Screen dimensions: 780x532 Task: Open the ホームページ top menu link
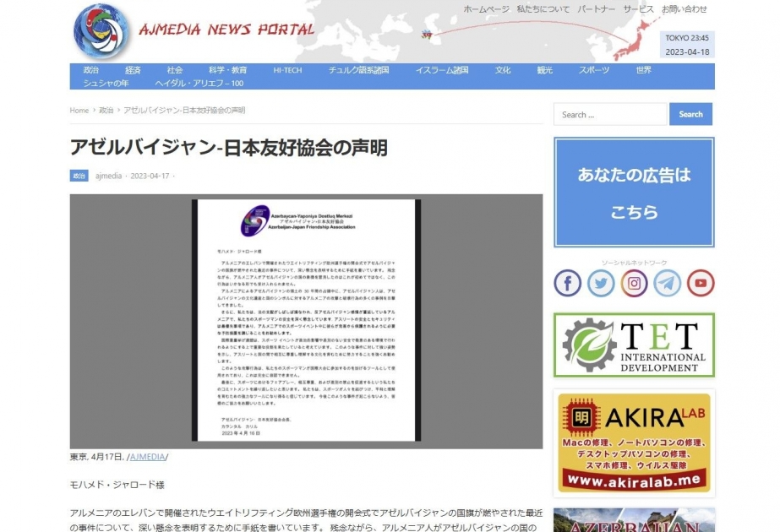pos(486,9)
